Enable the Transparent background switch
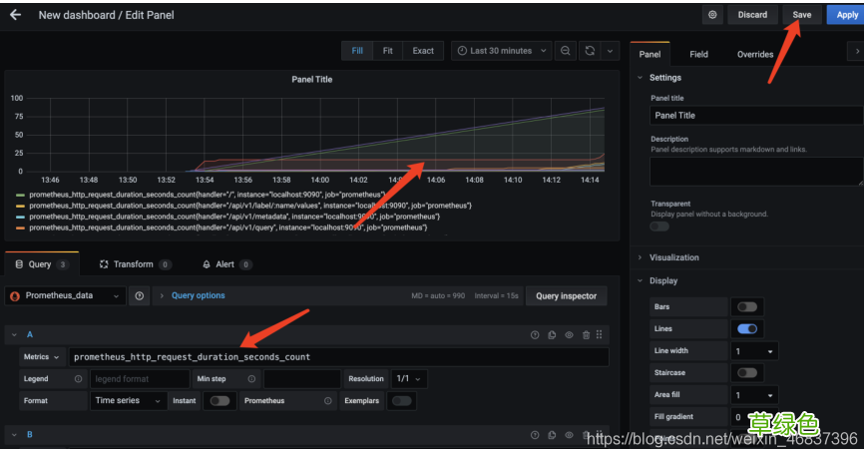Image resolution: width=868 pixels, height=458 pixels. [x=659, y=227]
